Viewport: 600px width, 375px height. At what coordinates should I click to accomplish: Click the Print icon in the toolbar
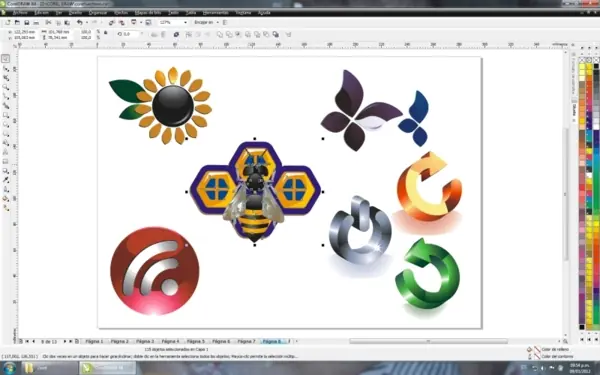[x=36, y=23]
